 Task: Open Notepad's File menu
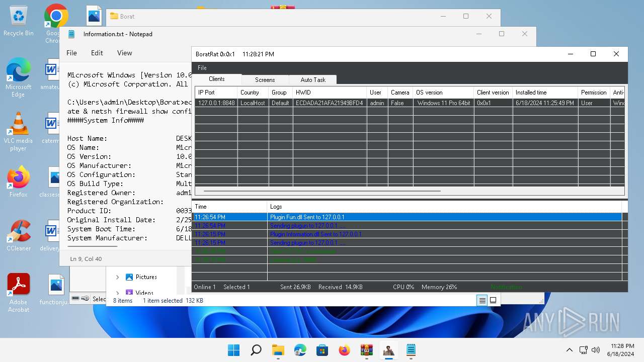coord(72,53)
